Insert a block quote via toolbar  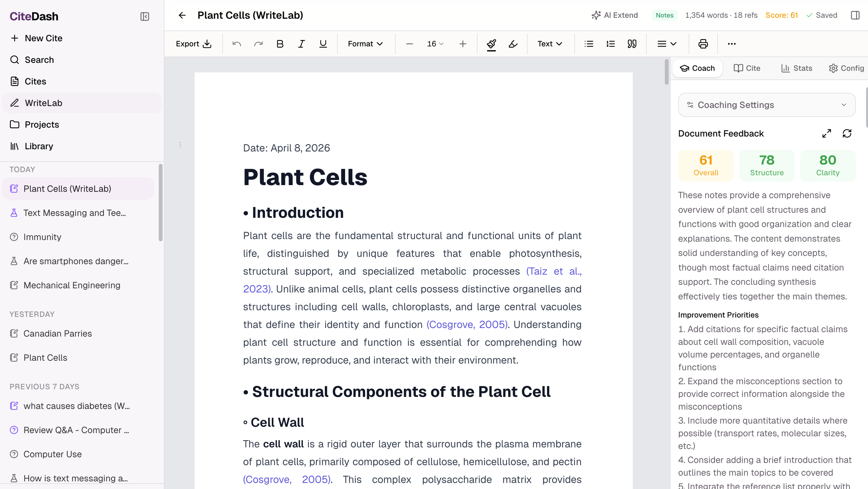(632, 44)
